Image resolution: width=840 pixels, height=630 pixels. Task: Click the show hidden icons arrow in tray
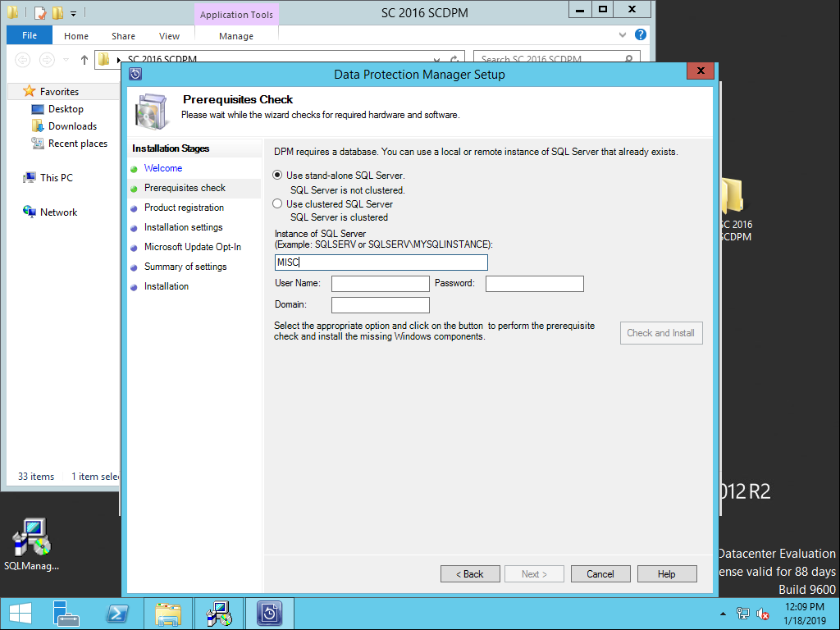click(x=724, y=613)
